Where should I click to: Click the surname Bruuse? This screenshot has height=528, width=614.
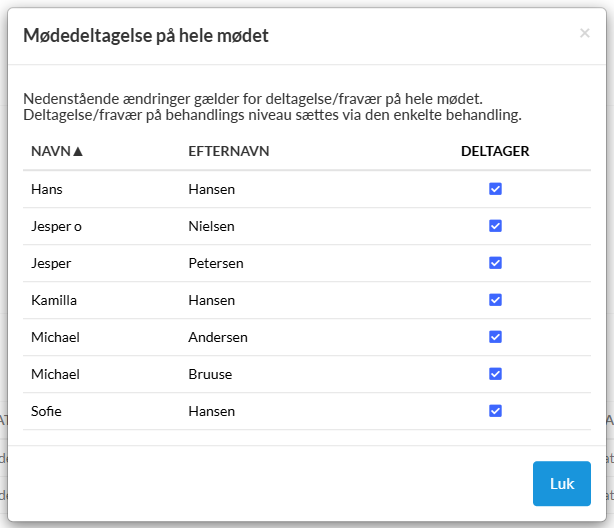(210, 374)
